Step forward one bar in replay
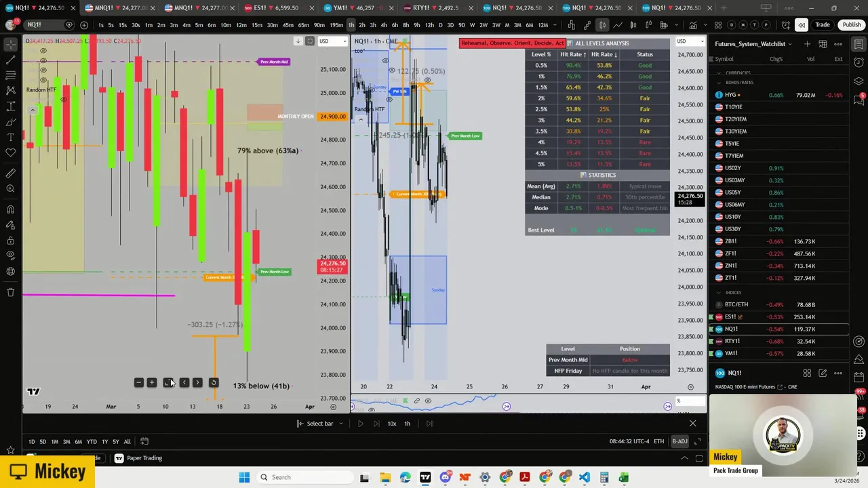This screenshot has height=488, width=868. 376,424
